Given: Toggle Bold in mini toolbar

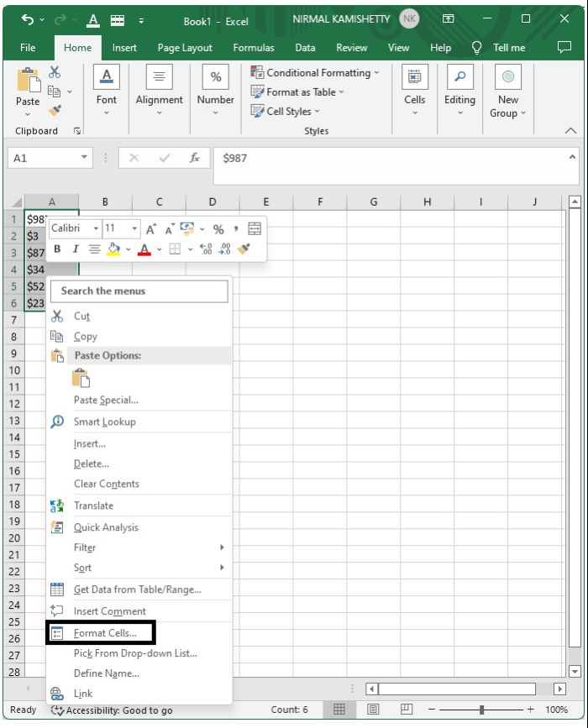Looking at the screenshot, I should 57,249.
